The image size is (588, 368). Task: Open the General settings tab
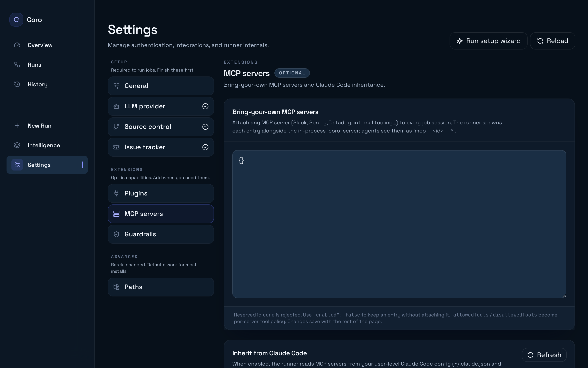161,86
